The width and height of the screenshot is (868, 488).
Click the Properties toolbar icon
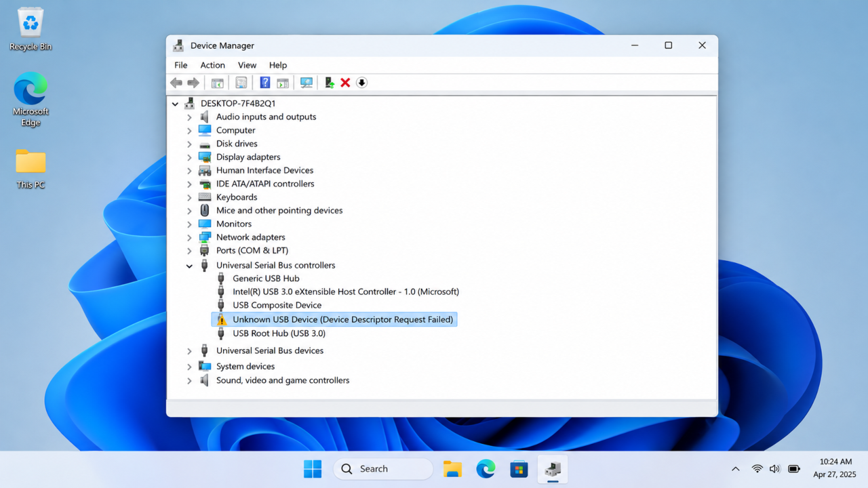click(241, 83)
